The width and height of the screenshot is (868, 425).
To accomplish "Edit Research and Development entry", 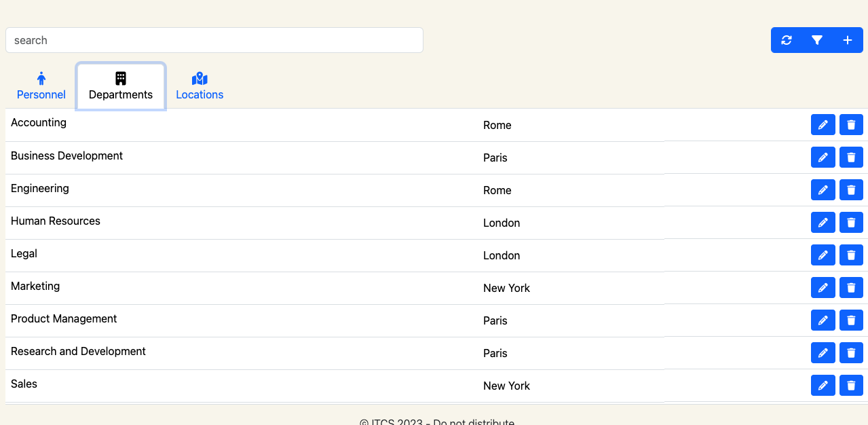I will coord(823,353).
